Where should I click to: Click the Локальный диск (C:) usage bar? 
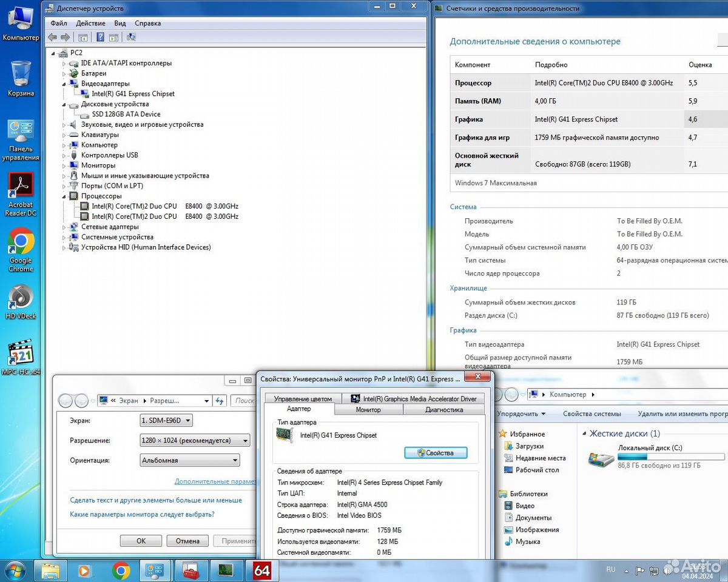(671, 457)
